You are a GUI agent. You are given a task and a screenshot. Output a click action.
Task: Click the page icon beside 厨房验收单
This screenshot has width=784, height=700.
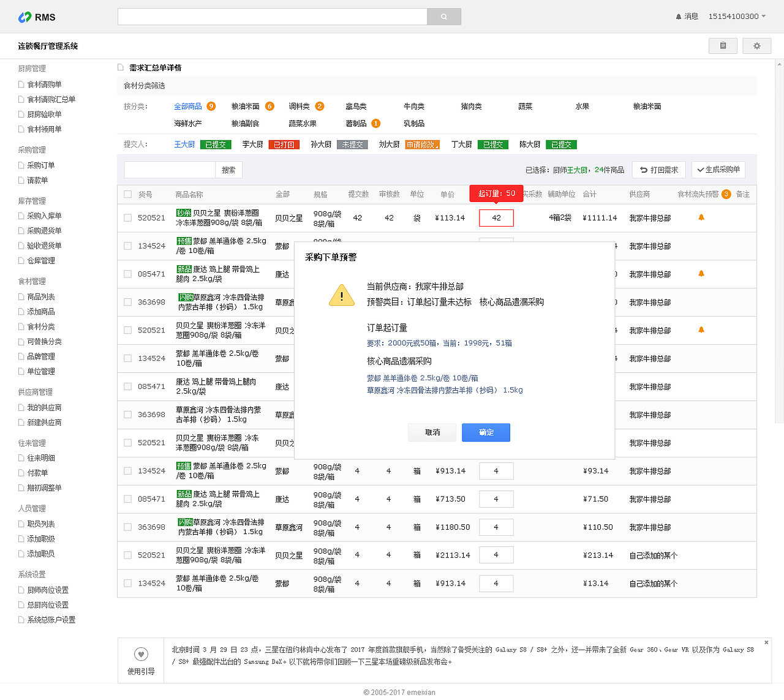coord(21,115)
